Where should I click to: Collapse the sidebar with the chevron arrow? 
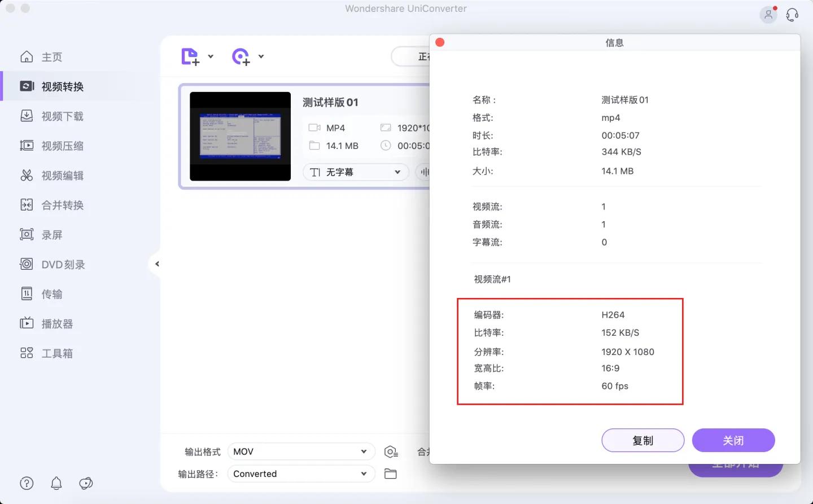157,264
